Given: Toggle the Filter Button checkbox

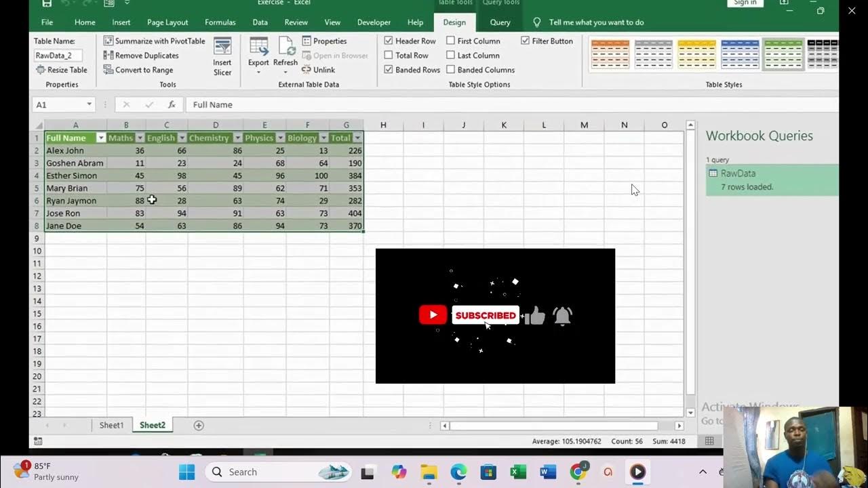Looking at the screenshot, I should (525, 41).
